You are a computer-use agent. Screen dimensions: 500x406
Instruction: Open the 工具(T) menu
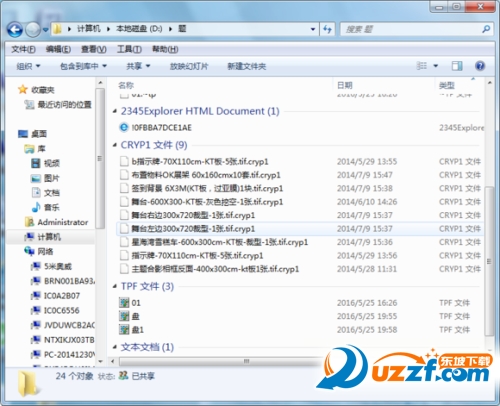(129, 49)
